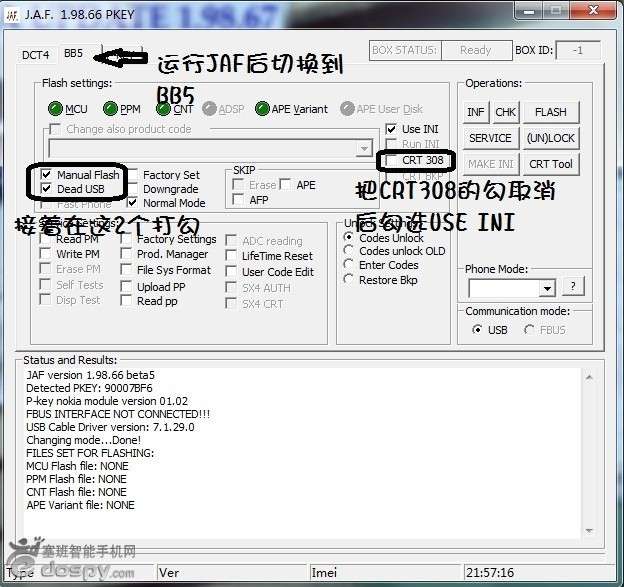Viewport: 624px width, 587px height.
Task: Check the File Sys Format option
Action: click(x=126, y=270)
